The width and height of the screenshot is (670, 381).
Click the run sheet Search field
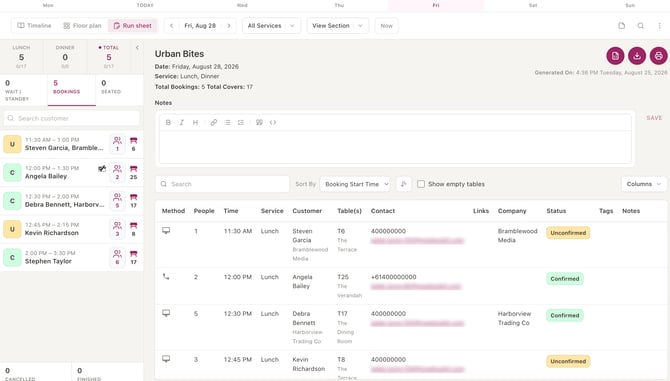click(222, 184)
